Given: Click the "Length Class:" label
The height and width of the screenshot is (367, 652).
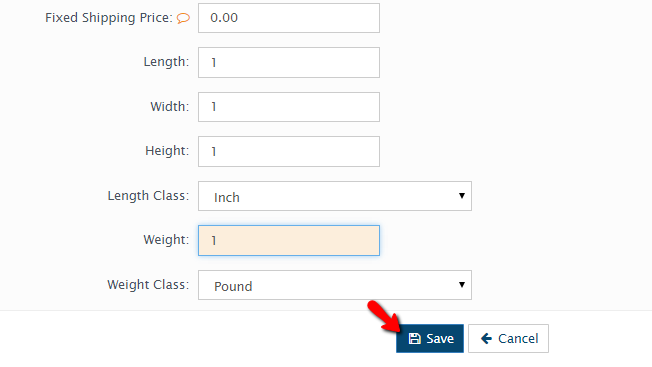Looking at the screenshot, I should click(x=148, y=196).
